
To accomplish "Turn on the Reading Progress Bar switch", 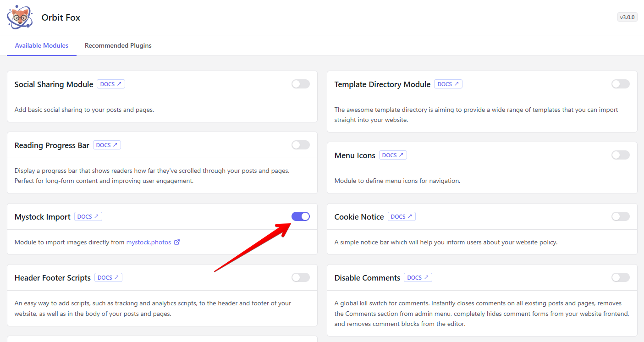I will tap(301, 145).
